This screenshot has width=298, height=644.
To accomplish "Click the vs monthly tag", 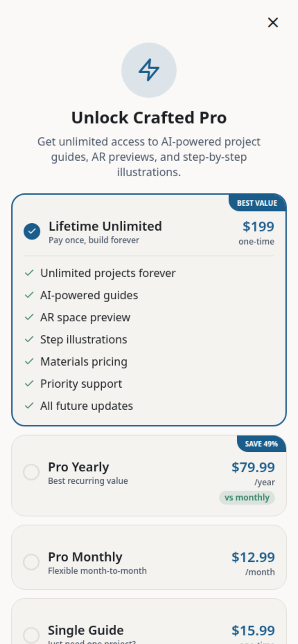I will click(x=247, y=497).
